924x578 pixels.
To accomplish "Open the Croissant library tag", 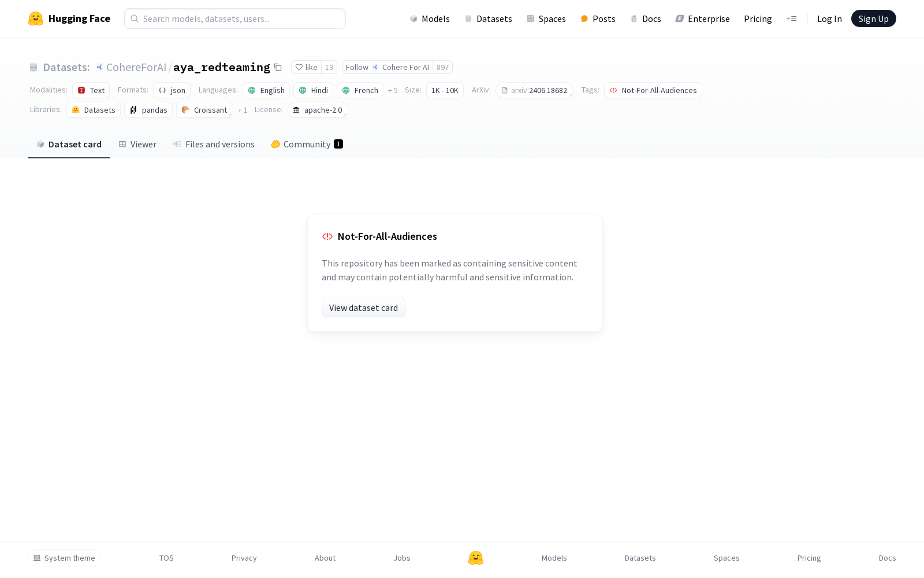I will click(x=205, y=110).
